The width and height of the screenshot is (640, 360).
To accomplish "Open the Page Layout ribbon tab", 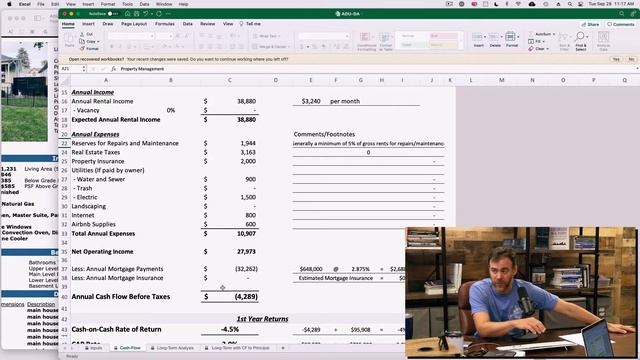I will 134,24.
